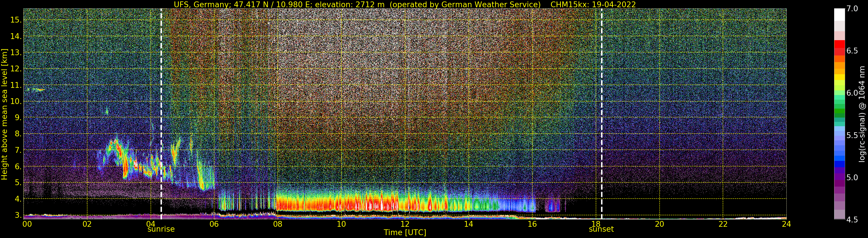Click the time axis tick "12" below the plot

point(405,224)
